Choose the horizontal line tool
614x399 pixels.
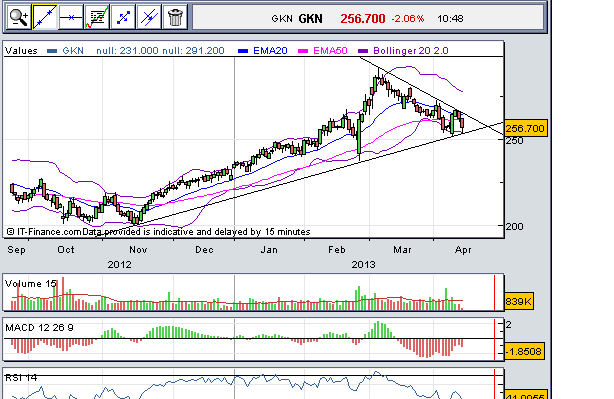click(x=71, y=17)
